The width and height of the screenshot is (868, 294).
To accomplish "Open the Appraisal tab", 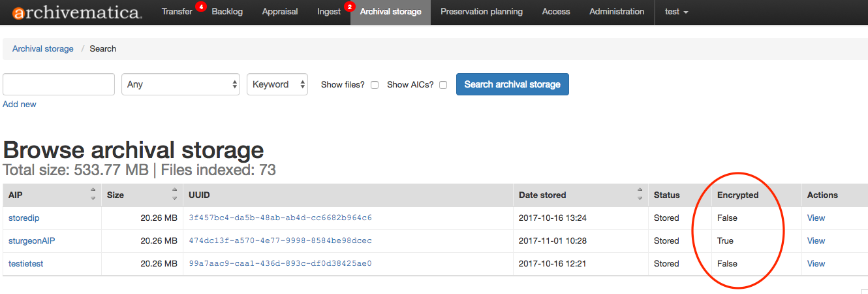I will pos(279,12).
